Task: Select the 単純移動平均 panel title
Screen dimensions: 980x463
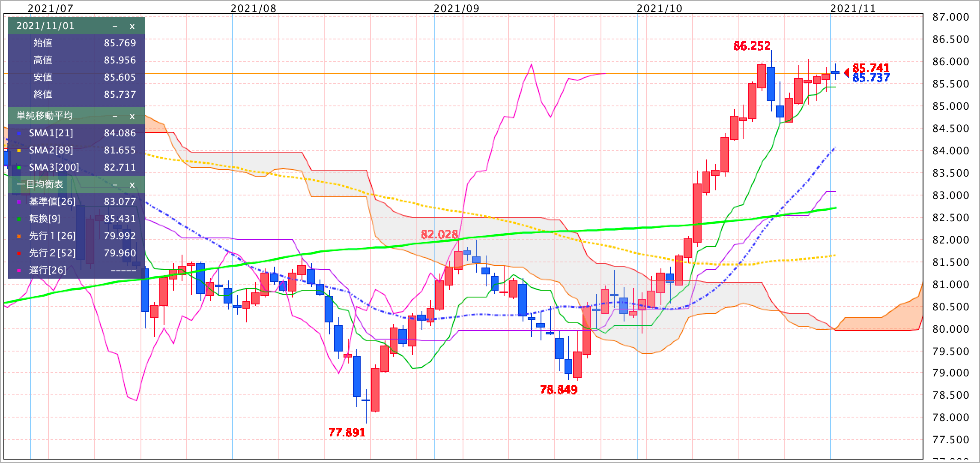Action: 45,116
